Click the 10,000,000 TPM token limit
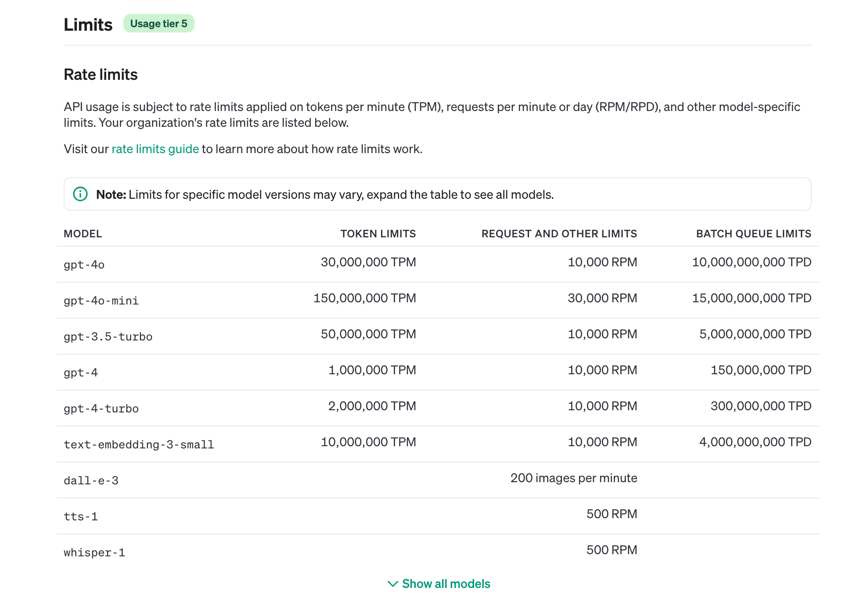The width and height of the screenshot is (864, 616). click(368, 442)
